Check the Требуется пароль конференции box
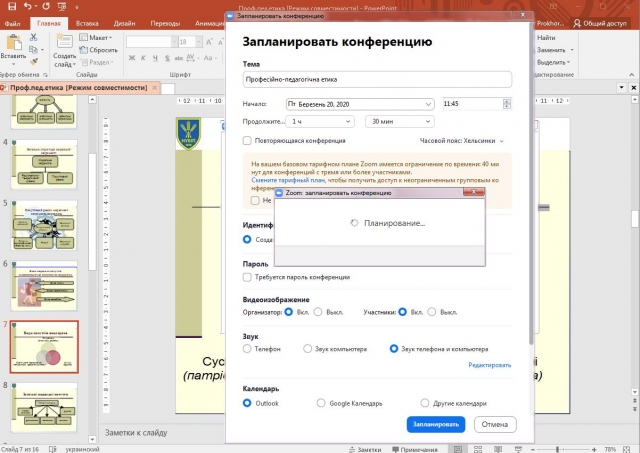Screen dimensions: 640x453 click(247, 277)
